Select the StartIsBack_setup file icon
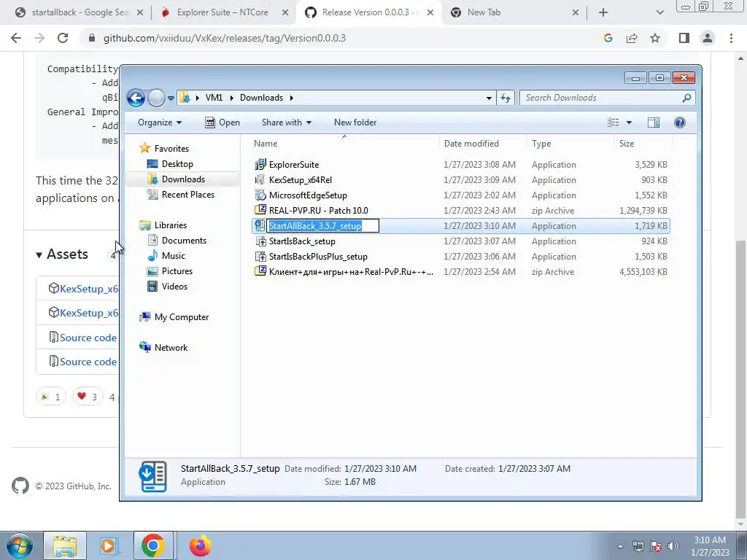Viewport: 747px width, 560px height. point(260,241)
